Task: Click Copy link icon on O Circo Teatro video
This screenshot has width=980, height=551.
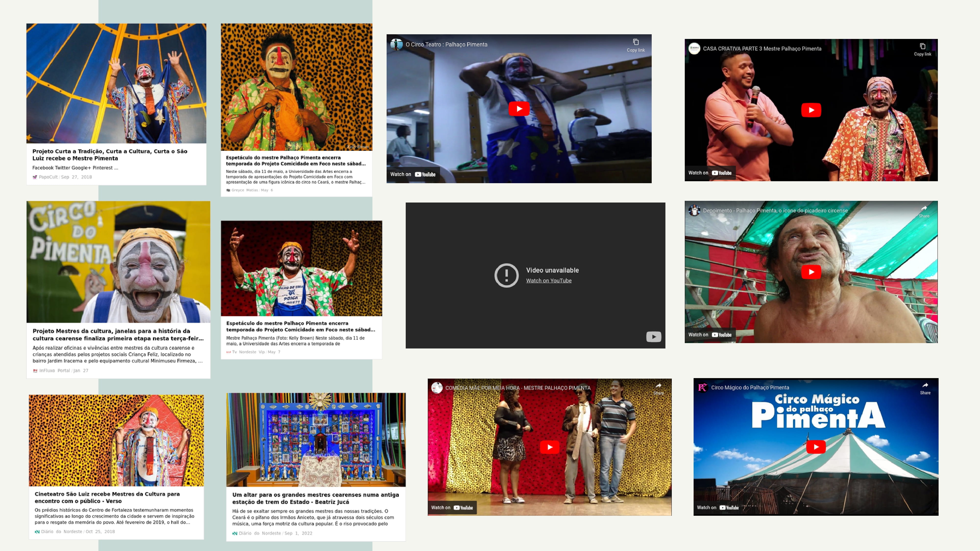Action: coord(635,42)
